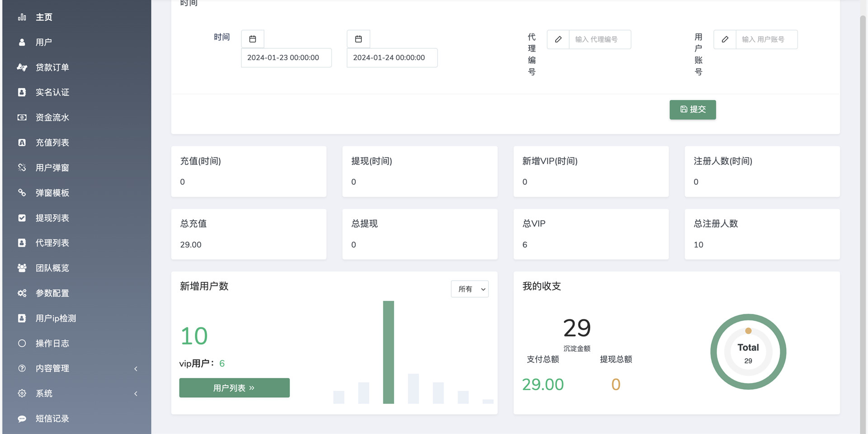The width and height of the screenshot is (868, 434).
Task: Navigate to 提现列表
Action: [77, 218]
